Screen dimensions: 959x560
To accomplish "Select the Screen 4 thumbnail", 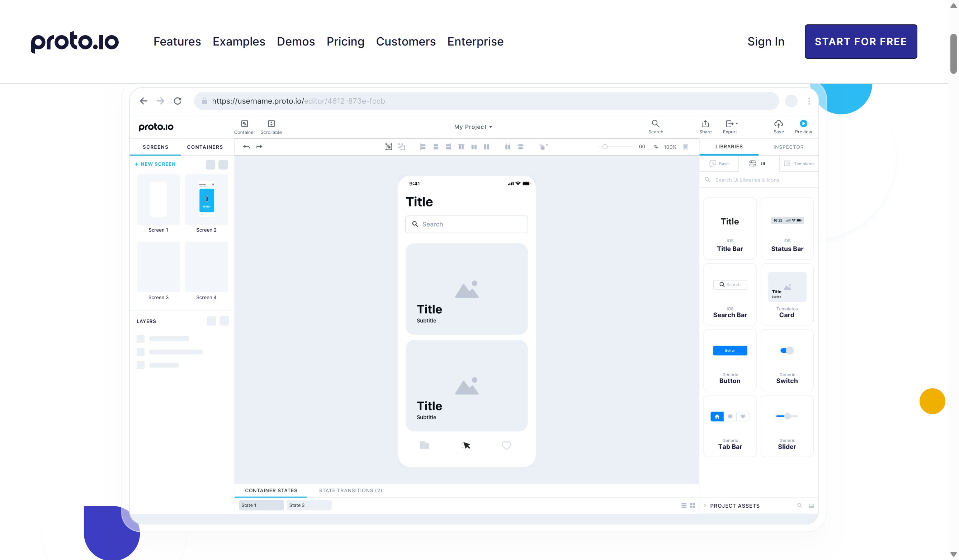I will coord(206,267).
